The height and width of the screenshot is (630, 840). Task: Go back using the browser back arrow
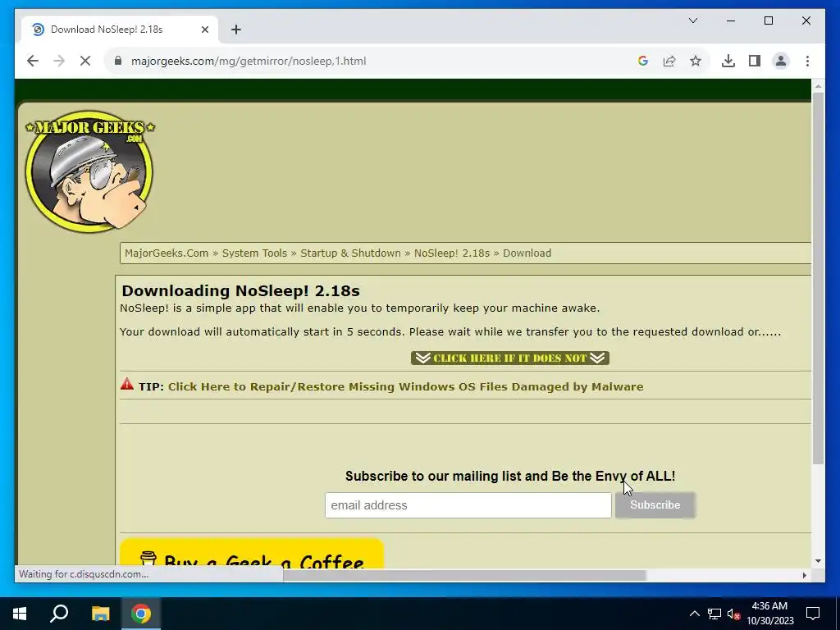(33, 61)
